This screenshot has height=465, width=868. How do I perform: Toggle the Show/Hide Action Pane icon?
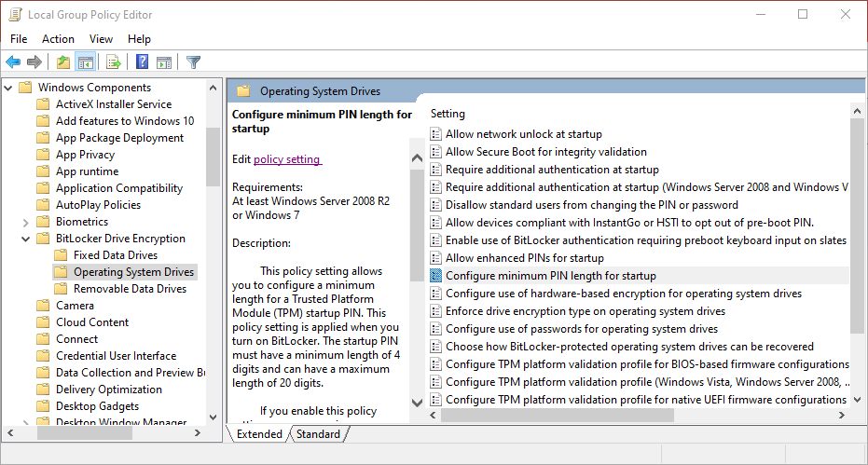[164, 62]
